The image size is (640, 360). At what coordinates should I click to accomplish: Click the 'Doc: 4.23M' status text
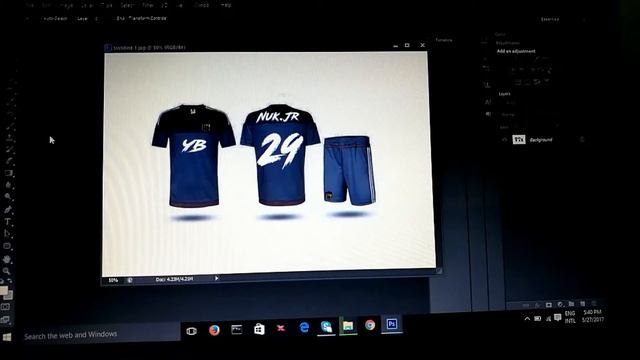click(x=174, y=279)
